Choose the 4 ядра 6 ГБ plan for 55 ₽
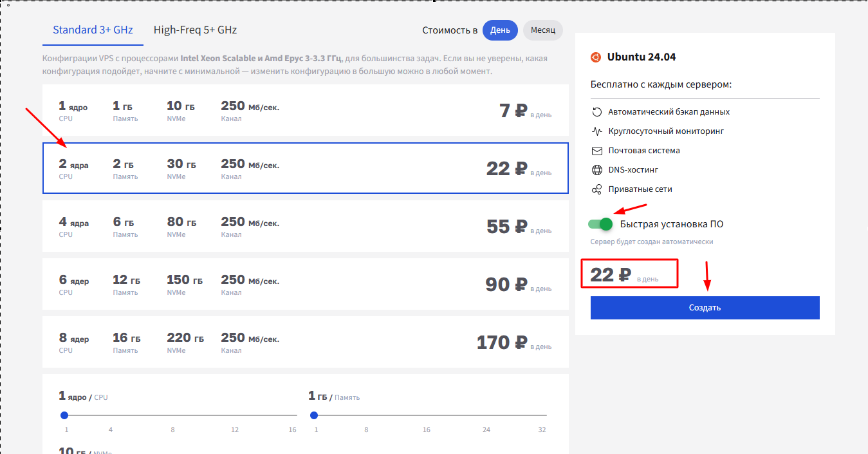868x454 pixels. [306, 226]
